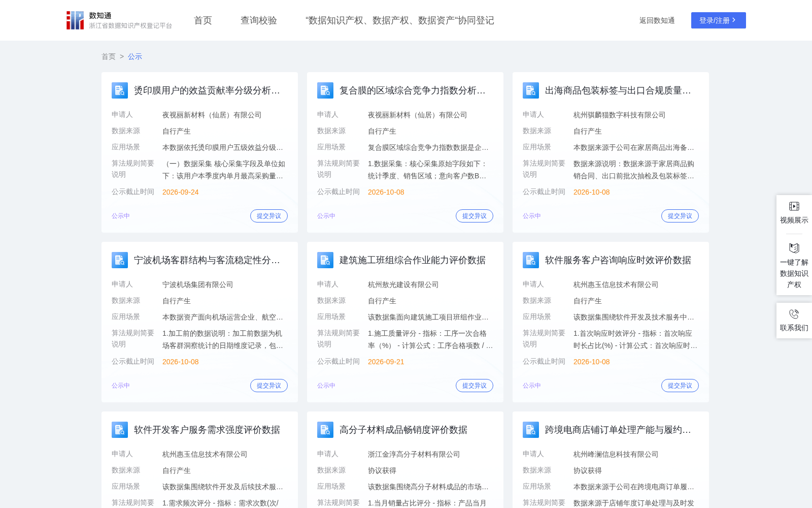Click applicant 宁波机场集团有限公司
812x508 pixels.
click(198, 284)
